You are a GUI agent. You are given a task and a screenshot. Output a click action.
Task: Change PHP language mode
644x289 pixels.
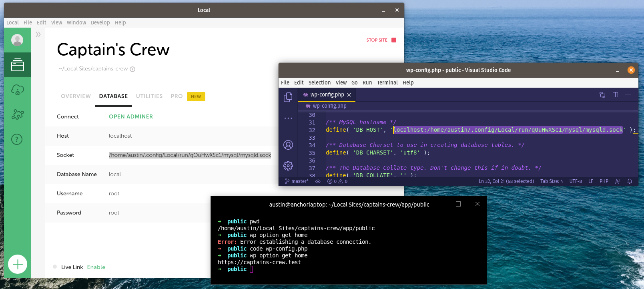604,181
